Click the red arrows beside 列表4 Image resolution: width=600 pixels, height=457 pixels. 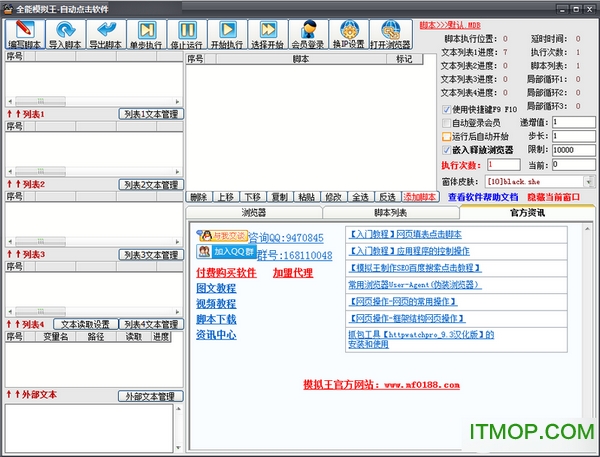pos(13,324)
